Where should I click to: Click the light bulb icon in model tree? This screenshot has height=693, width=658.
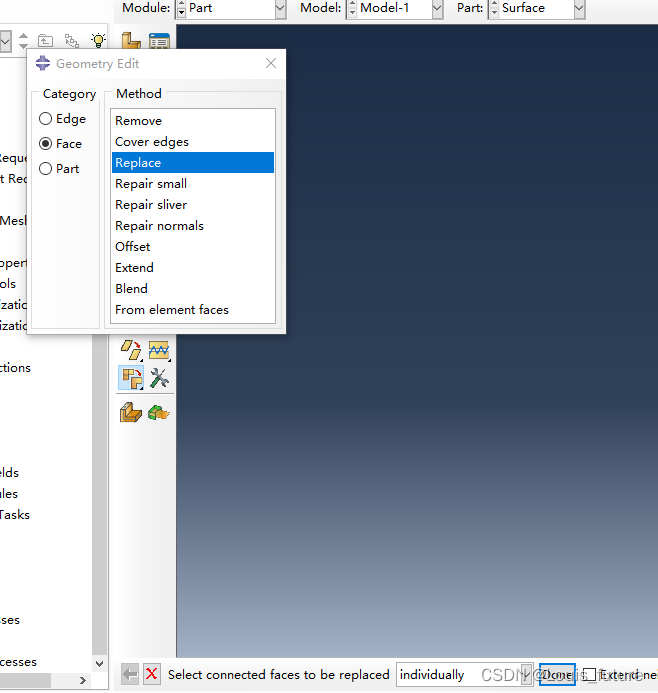(x=98, y=41)
